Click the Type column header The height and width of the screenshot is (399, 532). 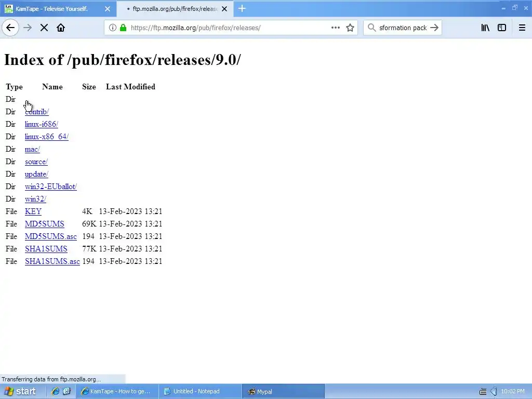pos(14,87)
